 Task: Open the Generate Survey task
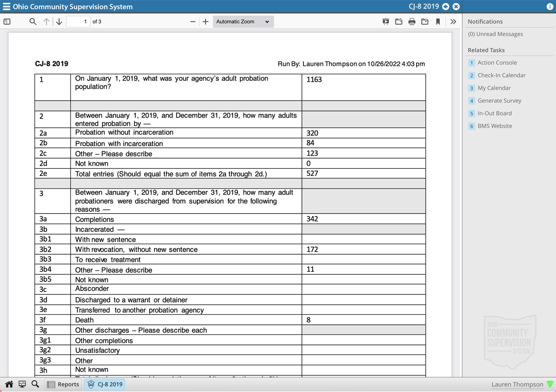pos(499,100)
